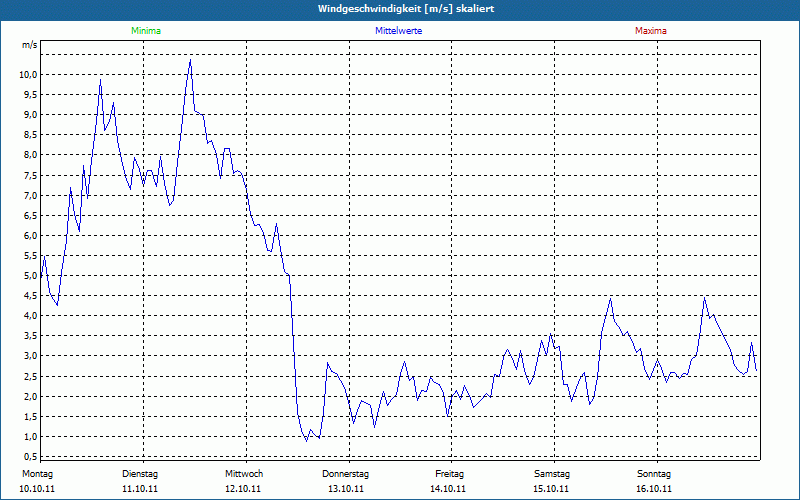Click the date 10.10.11
The height and width of the screenshot is (500, 800).
tap(37, 489)
